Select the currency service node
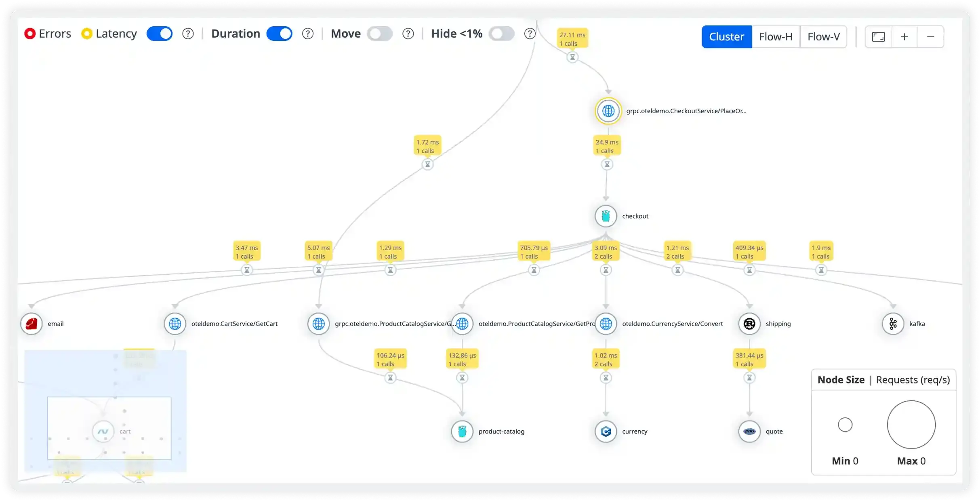This screenshot has width=980, height=501. click(606, 432)
